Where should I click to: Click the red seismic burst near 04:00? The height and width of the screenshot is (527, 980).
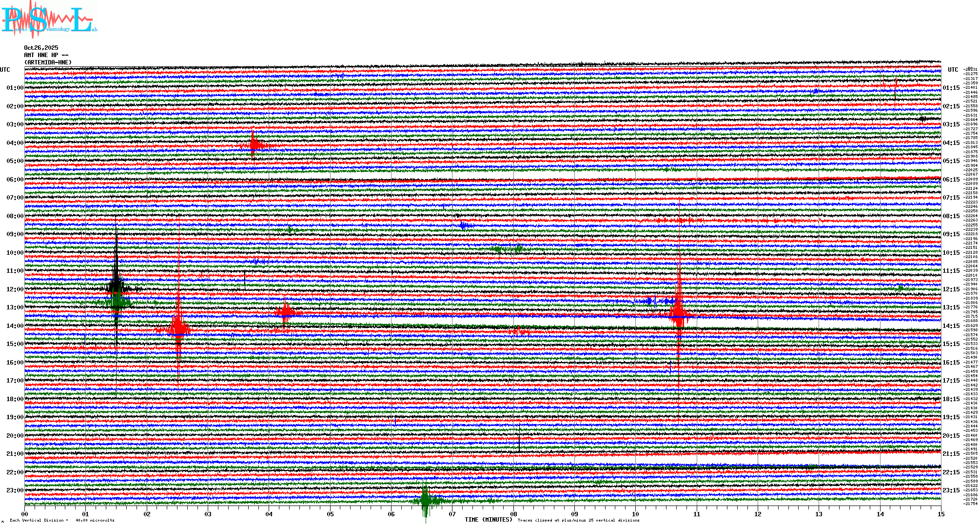pyautogui.click(x=254, y=144)
